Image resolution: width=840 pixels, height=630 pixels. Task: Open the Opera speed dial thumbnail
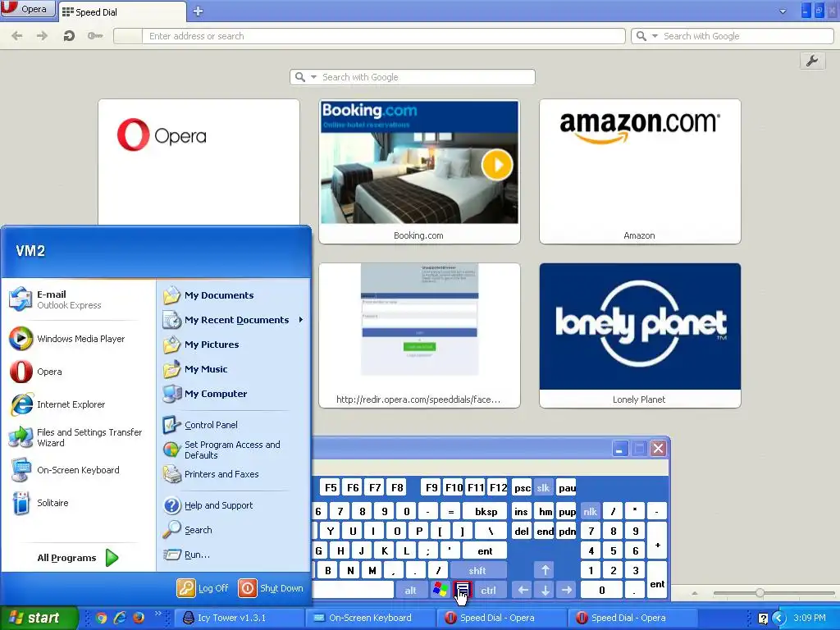click(199, 162)
